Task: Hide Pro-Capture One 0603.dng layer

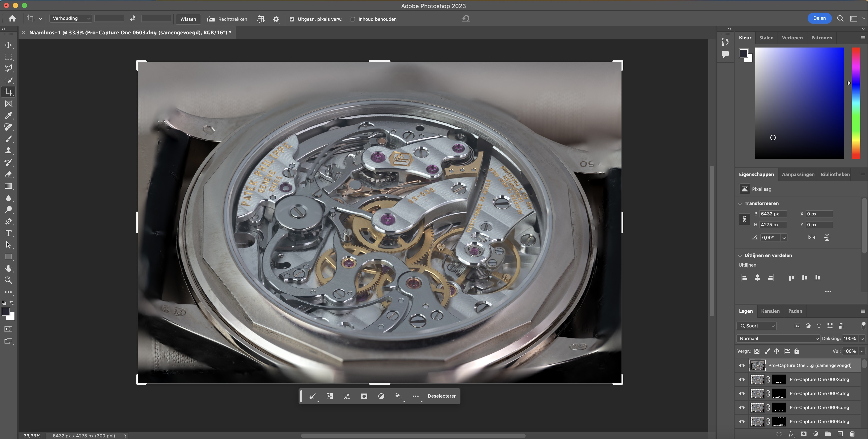Action: 742,380
